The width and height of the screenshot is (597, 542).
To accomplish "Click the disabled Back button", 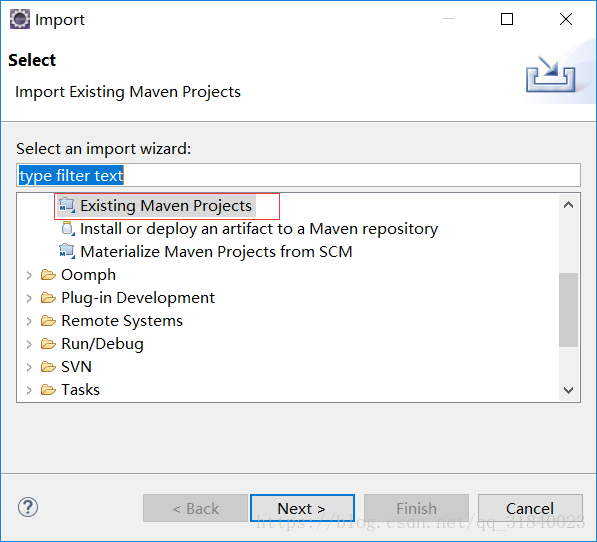I will pyautogui.click(x=195, y=508).
